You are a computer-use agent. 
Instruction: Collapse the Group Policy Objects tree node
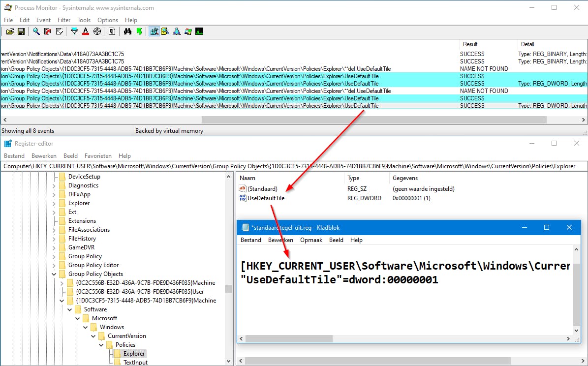(x=54, y=274)
